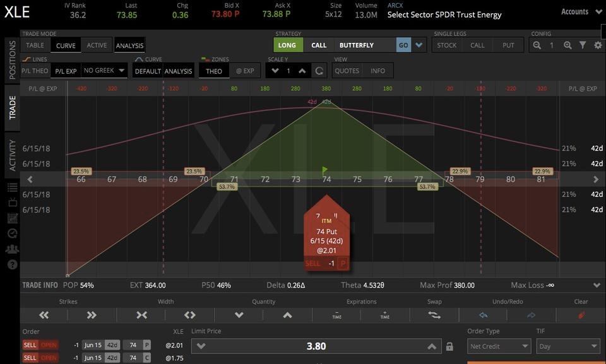
Task: Open the No Greek dropdown
Action: click(x=104, y=70)
